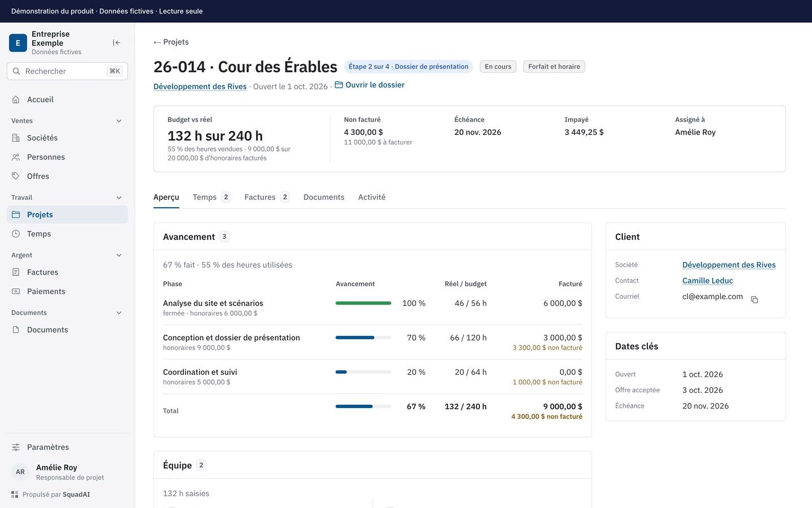This screenshot has height=508, width=812.
Task: Open Temps clock icon in sidebar
Action: pos(16,234)
